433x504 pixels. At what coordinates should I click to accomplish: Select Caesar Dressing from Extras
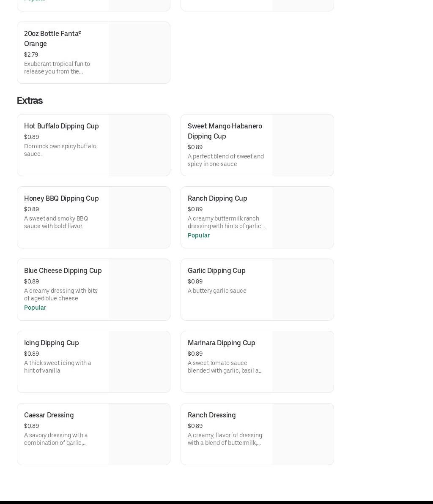49,415
